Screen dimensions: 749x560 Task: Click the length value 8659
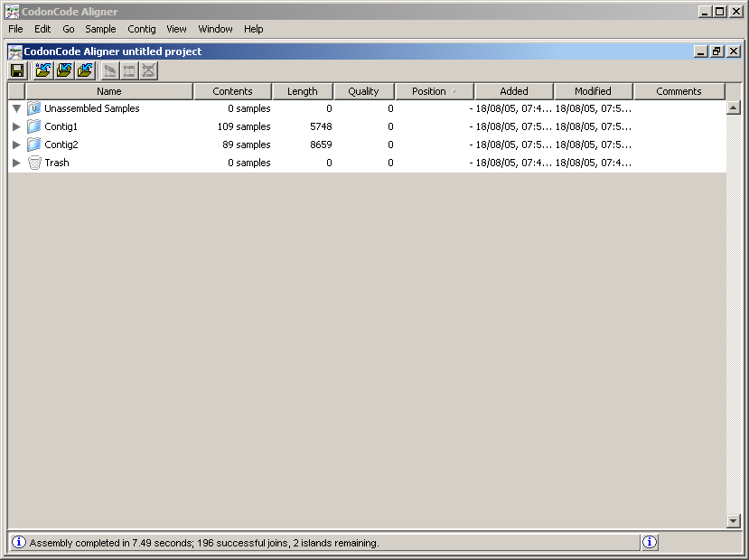[x=321, y=145]
